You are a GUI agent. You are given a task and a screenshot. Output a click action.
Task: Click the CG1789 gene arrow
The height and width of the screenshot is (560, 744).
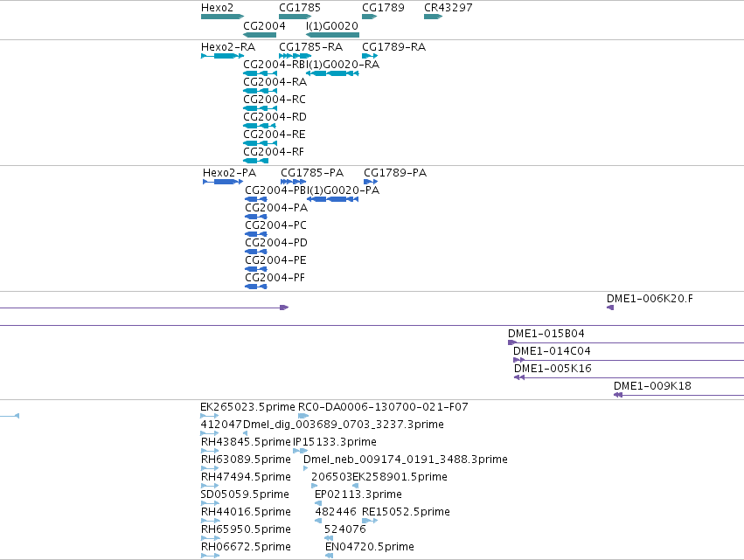[x=370, y=17]
